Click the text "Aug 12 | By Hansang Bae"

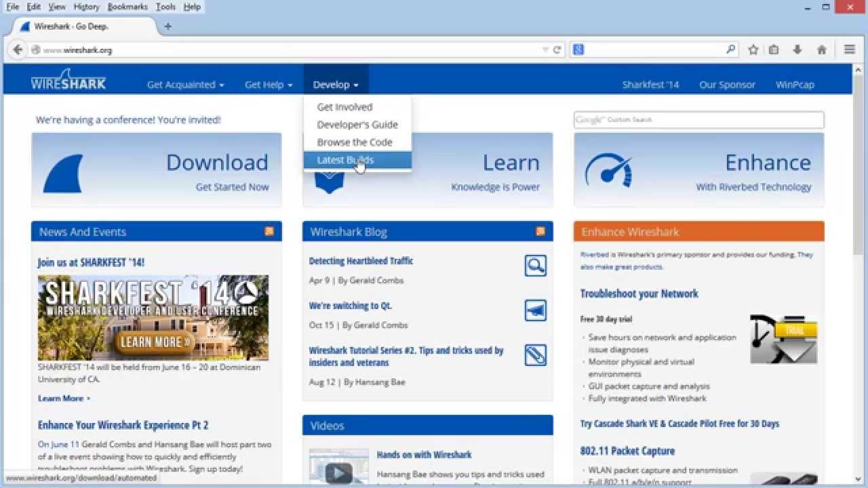(x=357, y=382)
